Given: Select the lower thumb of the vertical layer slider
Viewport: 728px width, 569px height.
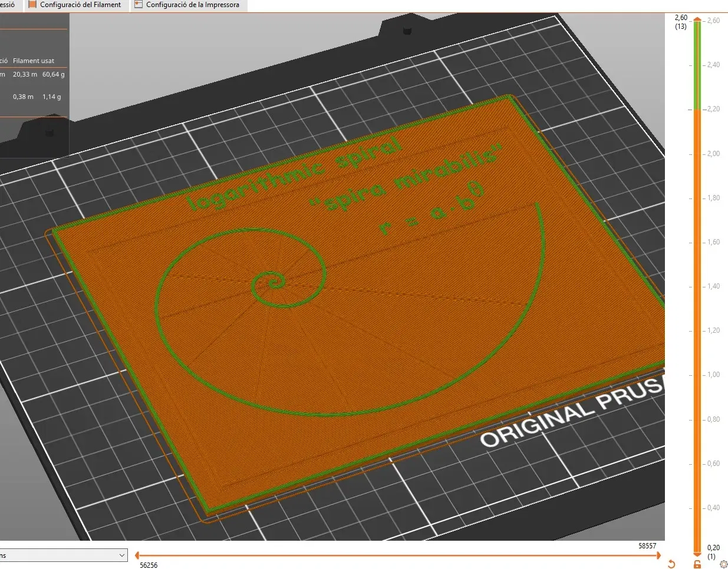Looking at the screenshot, I should [x=697, y=555].
